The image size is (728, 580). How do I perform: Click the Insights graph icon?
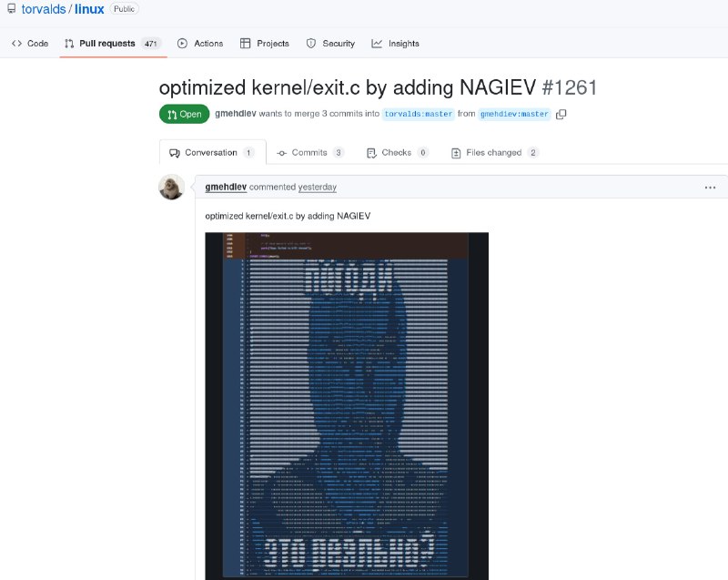click(377, 43)
